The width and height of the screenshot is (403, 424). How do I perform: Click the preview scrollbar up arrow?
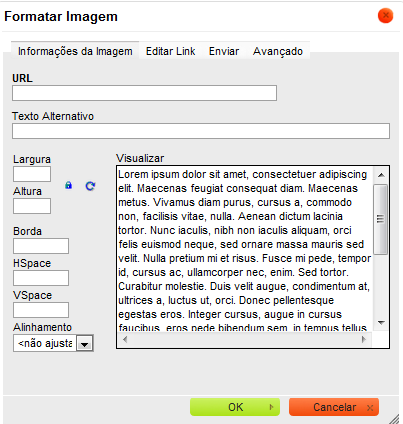[381, 175]
